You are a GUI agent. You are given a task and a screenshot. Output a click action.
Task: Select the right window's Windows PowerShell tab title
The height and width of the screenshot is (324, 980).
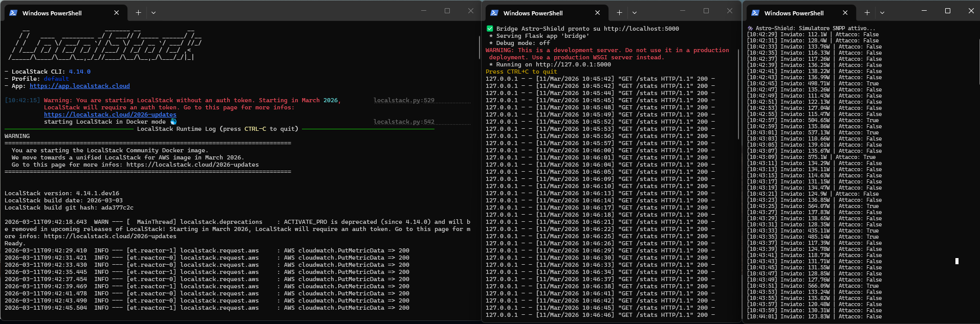click(x=794, y=13)
